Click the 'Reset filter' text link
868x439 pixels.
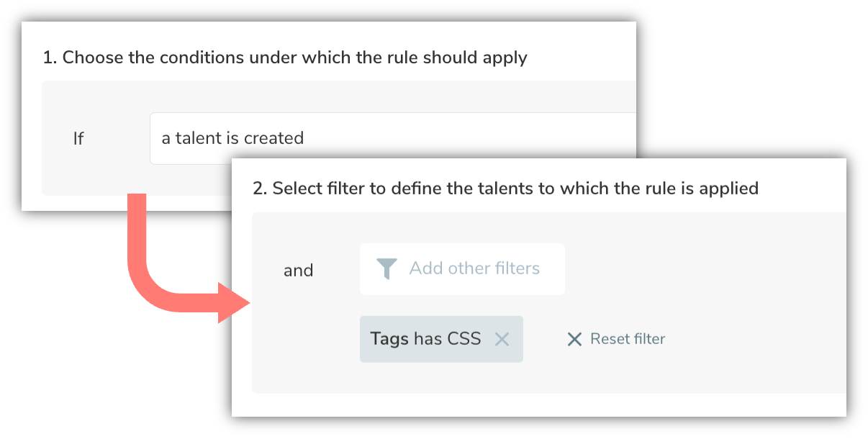(627, 339)
